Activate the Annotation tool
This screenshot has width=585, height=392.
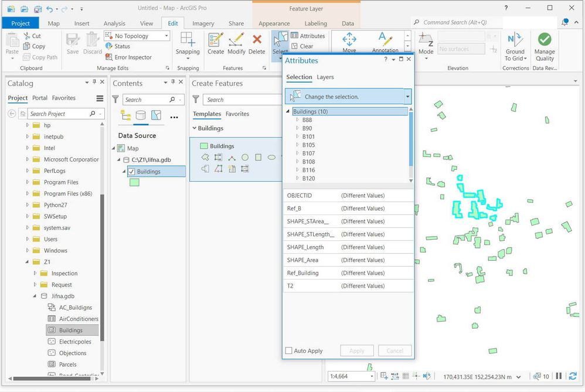coord(385,42)
